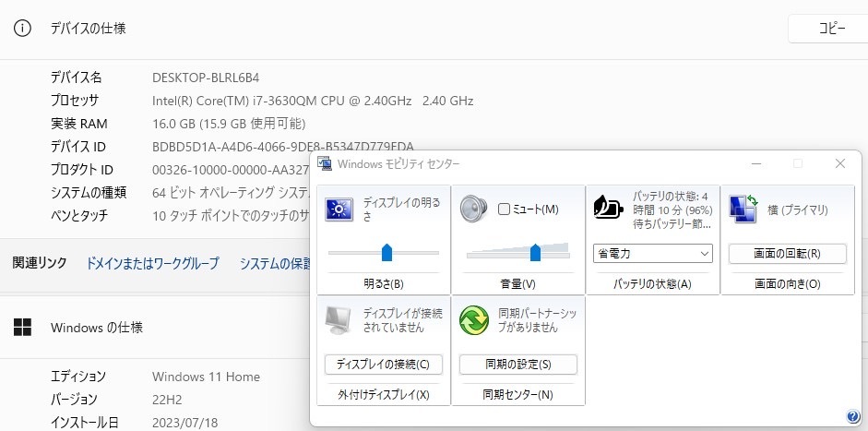Viewport: 868px width, 431px height.
Task: Click the 同期センター(N) label
Action: pos(518,394)
